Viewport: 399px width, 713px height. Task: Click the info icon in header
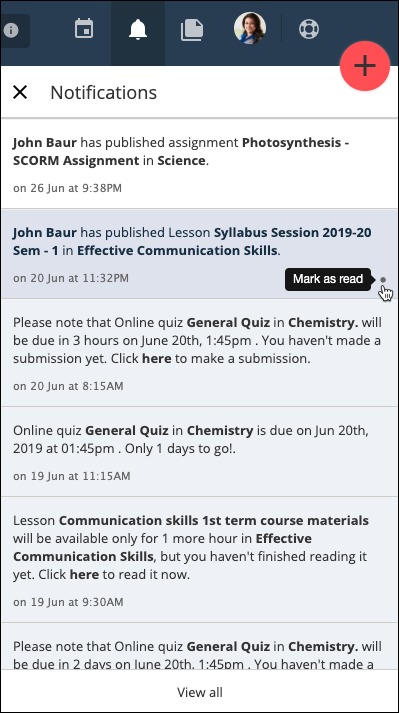pyautogui.click(x=11, y=30)
